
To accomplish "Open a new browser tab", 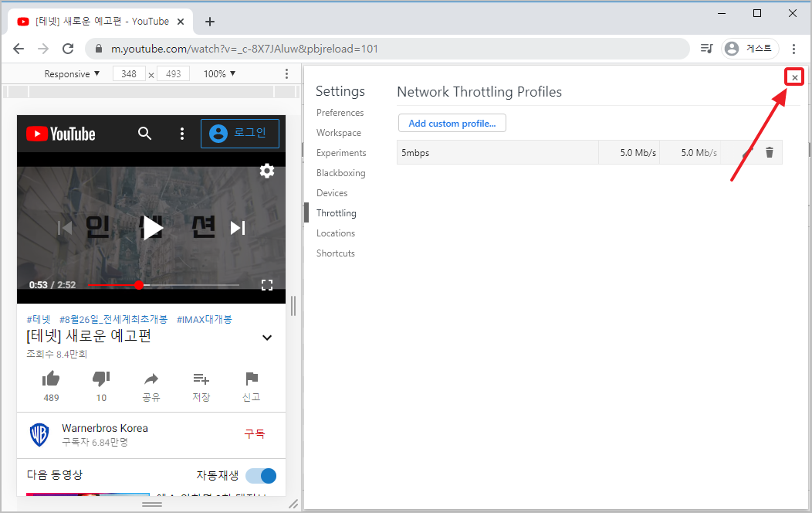I will coord(210,22).
